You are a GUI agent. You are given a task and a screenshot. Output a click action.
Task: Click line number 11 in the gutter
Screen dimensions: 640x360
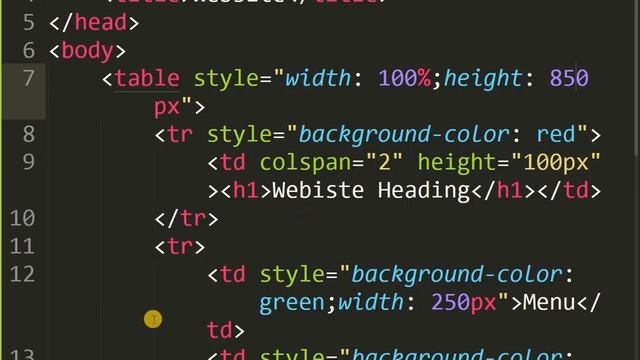tap(22, 246)
